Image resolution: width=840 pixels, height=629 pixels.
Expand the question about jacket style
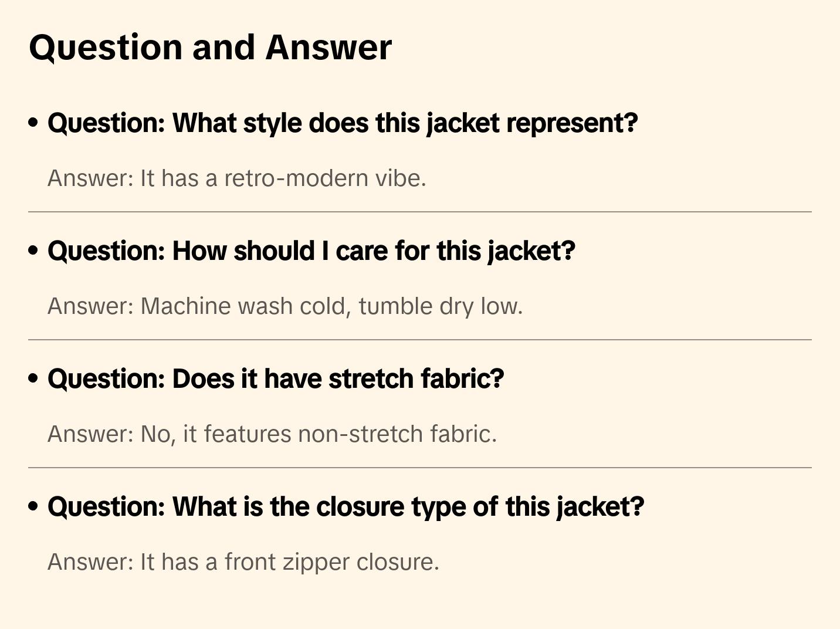click(x=342, y=123)
